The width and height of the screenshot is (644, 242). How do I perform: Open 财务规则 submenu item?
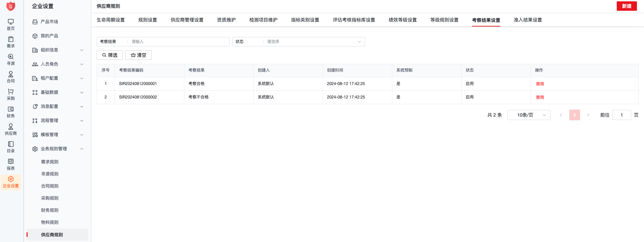pos(50,210)
